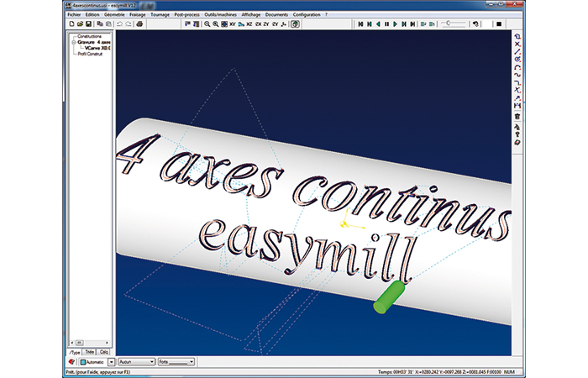Click the dimension tool in right toolbar
The image size is (588, 378).
[x=517, y=106]
